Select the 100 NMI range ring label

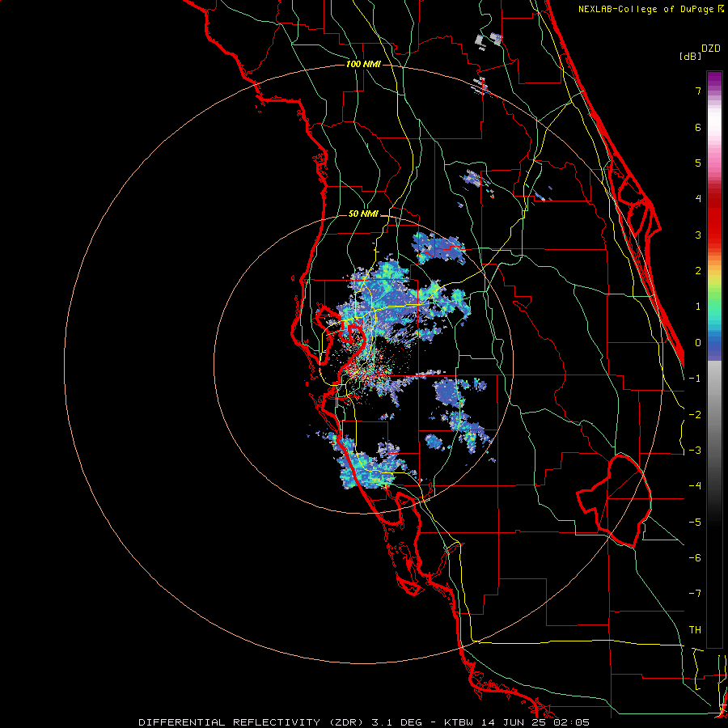pos(363,64)
